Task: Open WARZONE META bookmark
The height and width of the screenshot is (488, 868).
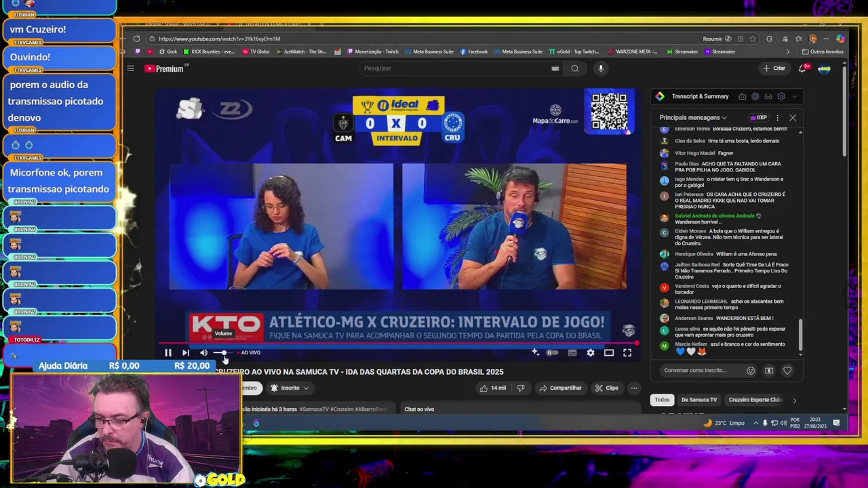Action: pos(633,52)
